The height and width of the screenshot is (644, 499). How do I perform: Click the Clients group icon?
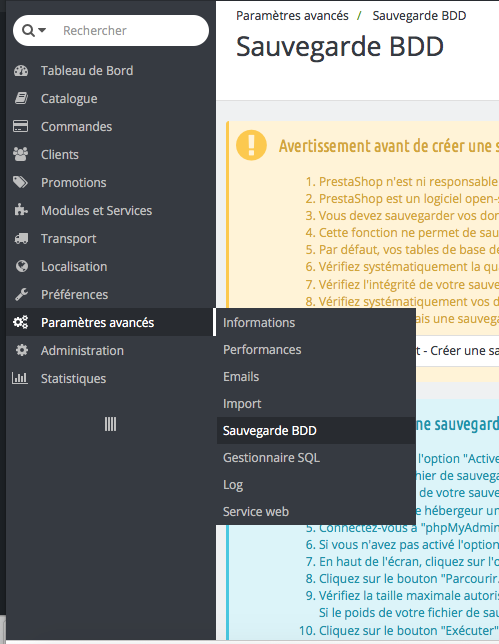point(21,154)
